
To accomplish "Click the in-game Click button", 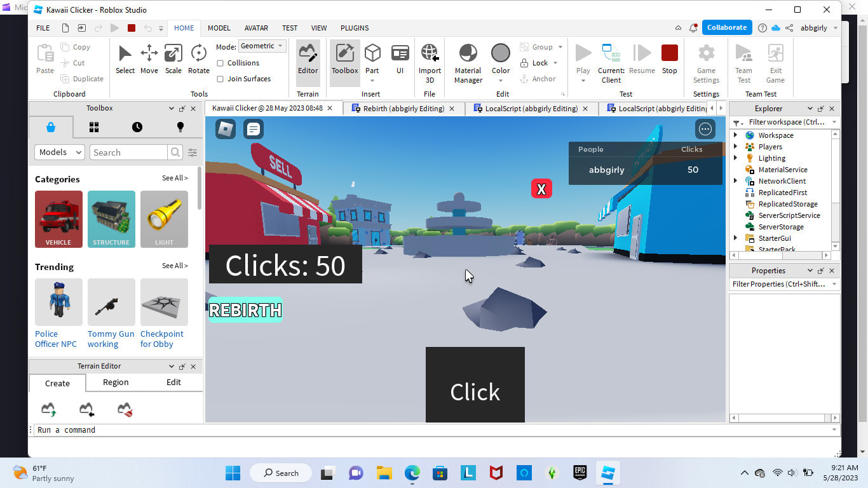I will click(475, 384).
